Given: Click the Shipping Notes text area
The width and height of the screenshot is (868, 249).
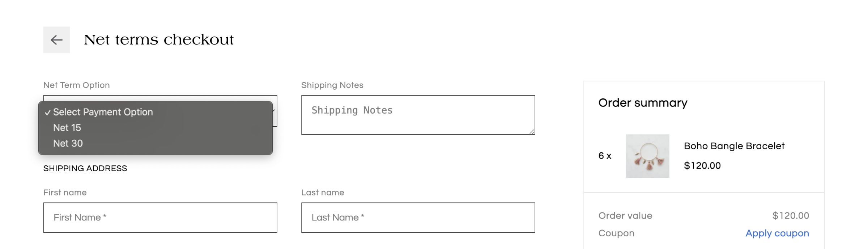Looking at the screenshot, I should click(418, 115).
